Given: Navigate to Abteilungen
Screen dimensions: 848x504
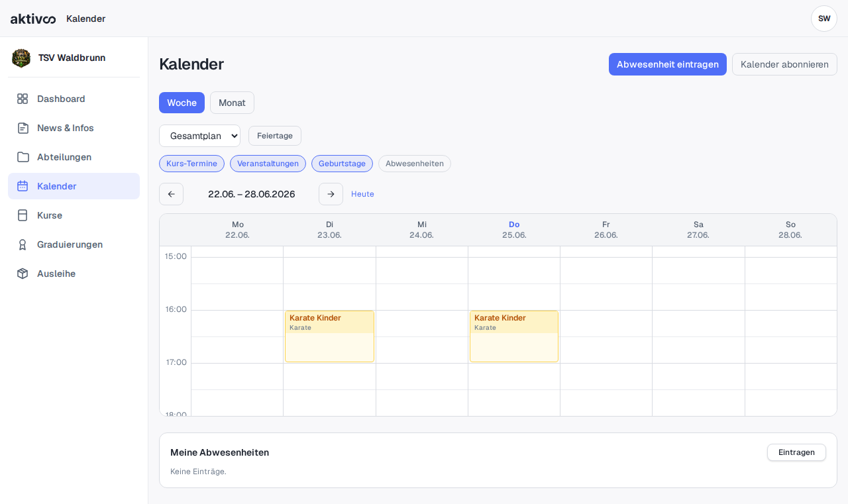Looking at the screenshot, I should pos(74,157).
